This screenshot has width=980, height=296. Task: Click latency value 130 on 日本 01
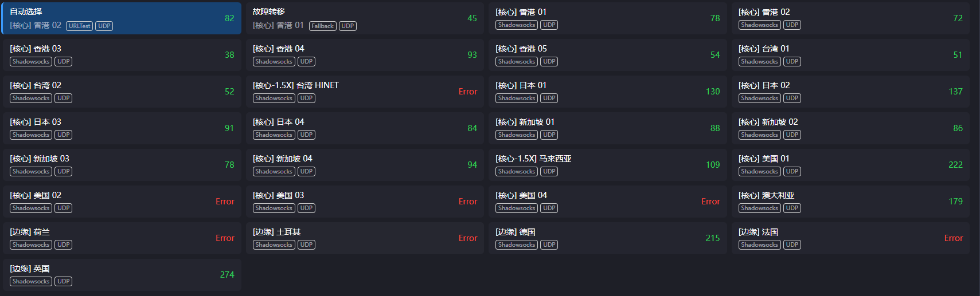click(713, 92)
